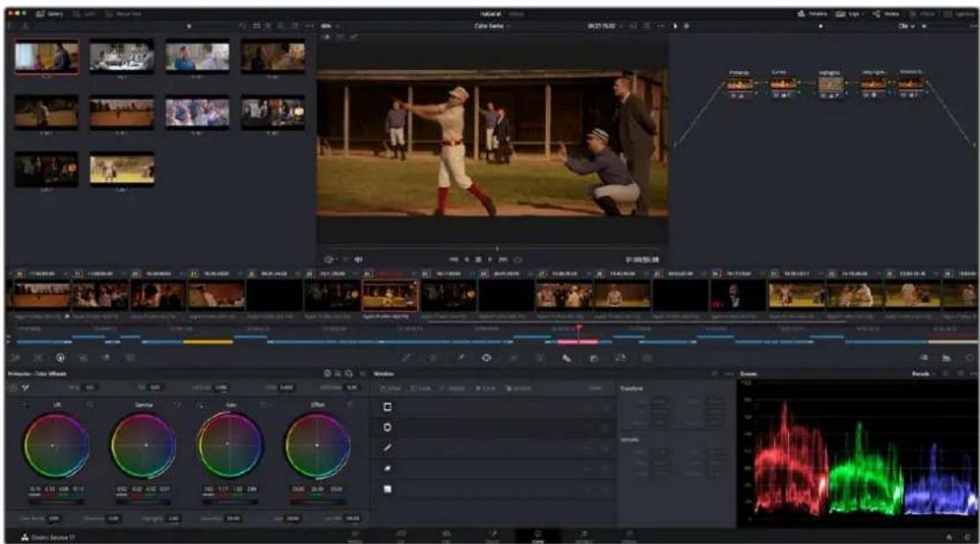Screen dimensions: 980x544
Task: Switch to the Fairlight page
Action: pos(583,536)
